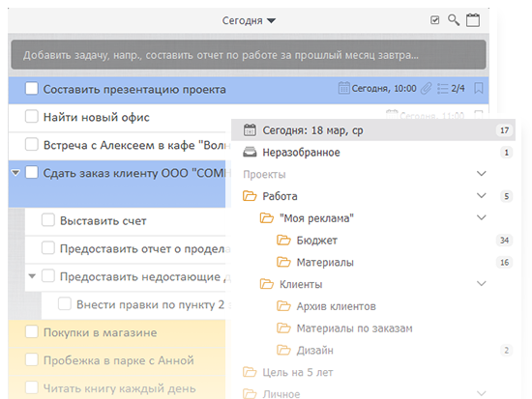Mark Покупки в магазине as done
The height and width of the screenshot is (399, 532).
tap(32, 331)
